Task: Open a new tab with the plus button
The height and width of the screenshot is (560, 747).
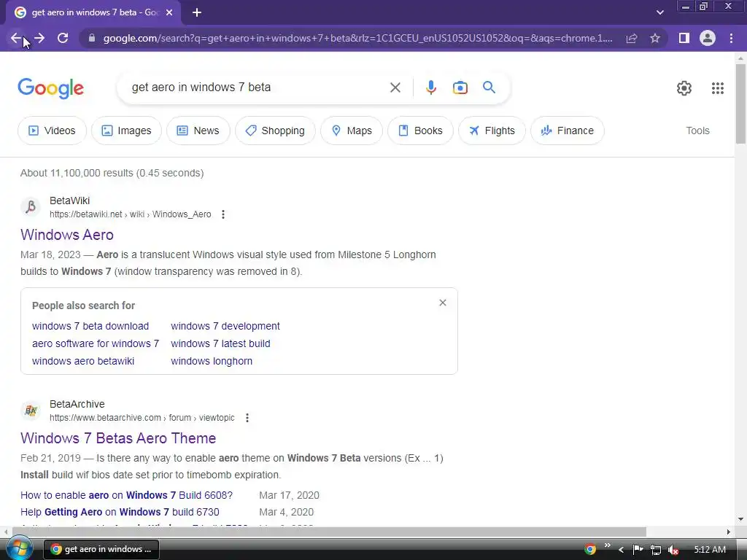Action: pyautogui.click(x=197, y=13)
